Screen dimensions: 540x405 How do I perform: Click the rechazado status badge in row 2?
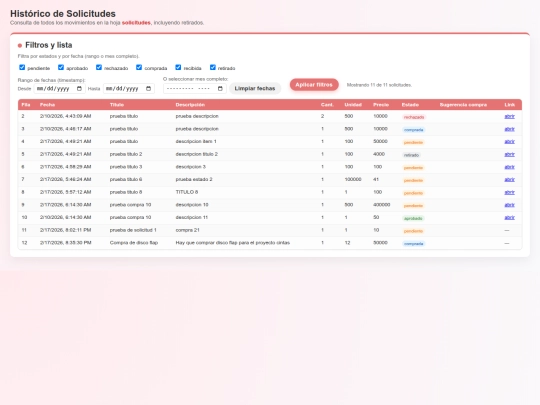[x=414, y=117]
